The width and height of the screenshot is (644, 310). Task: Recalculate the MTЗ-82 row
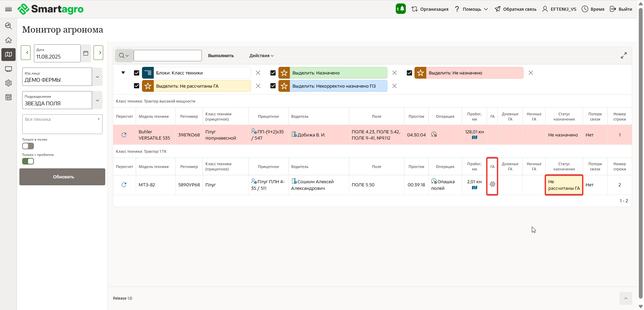[x=124, y=185]
